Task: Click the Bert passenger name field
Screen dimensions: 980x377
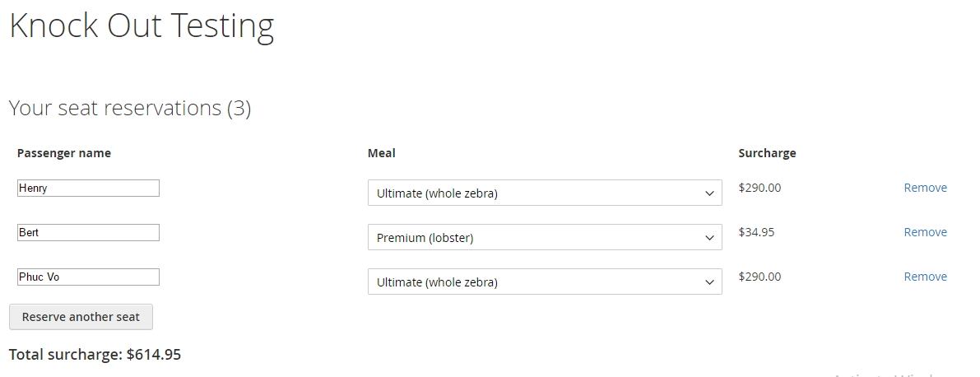Action: [x=88, y=233]
